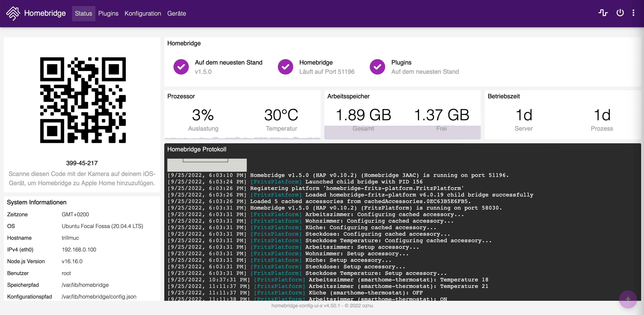Click the Arbeitsspeicher widget title

[x=348, y=96]
